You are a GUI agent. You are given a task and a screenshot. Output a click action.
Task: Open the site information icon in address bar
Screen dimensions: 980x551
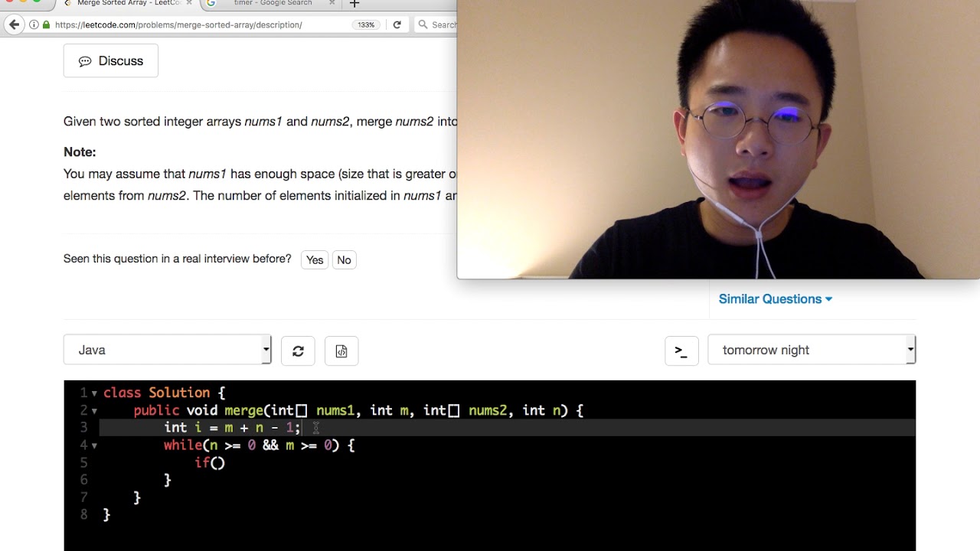(34, 24)
